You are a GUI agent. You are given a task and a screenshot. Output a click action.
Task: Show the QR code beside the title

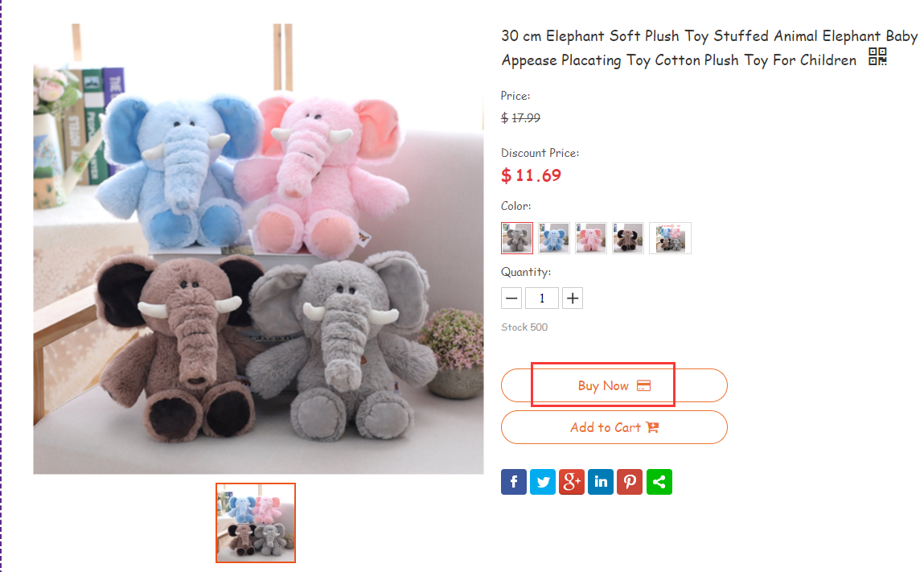(x=877, y=58)
